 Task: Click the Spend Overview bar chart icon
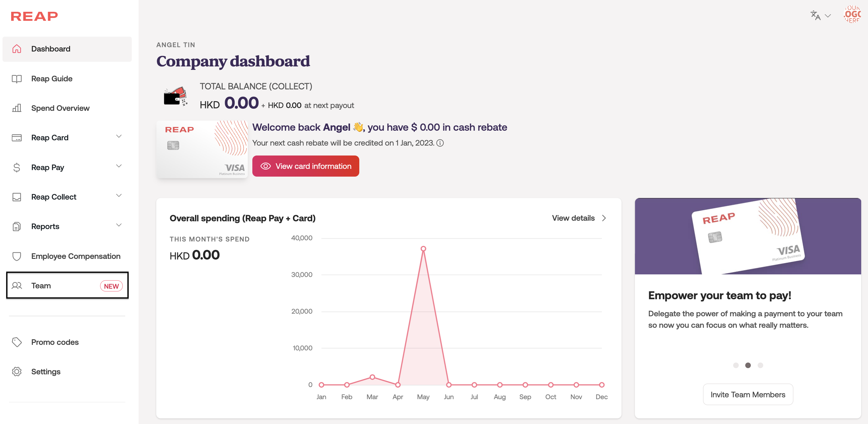click(16, 108)
